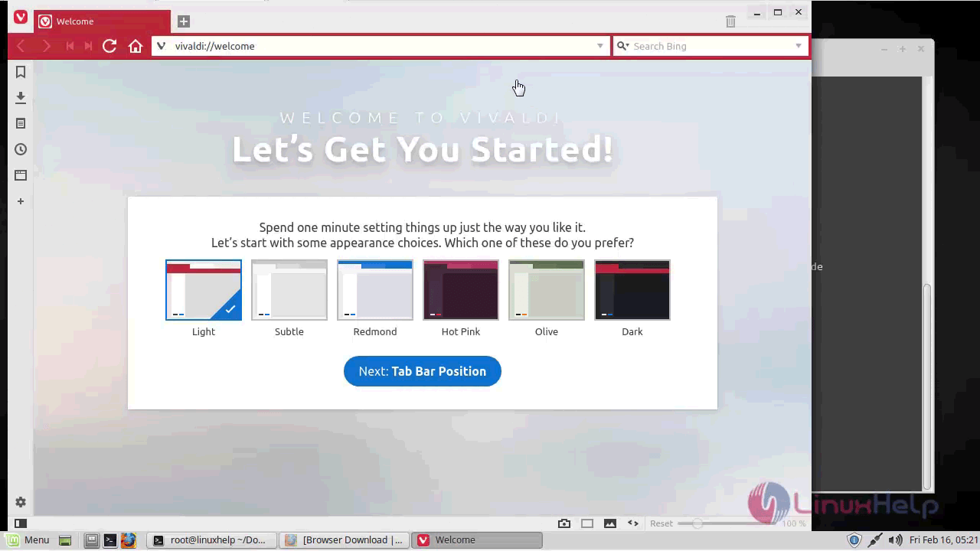Open the Window panel icon
The height and width of the screenshot is (551, 980).
click(x=21, y=175)
